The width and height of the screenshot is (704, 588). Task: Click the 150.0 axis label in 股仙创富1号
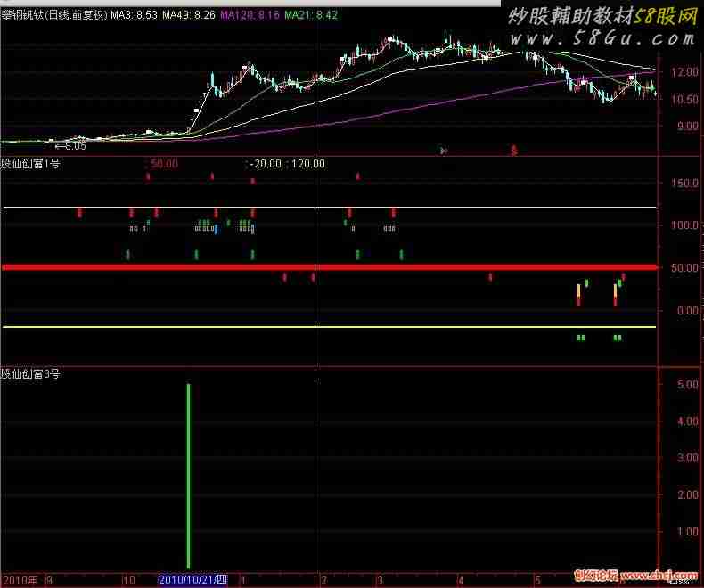click(x=684, y=184)
